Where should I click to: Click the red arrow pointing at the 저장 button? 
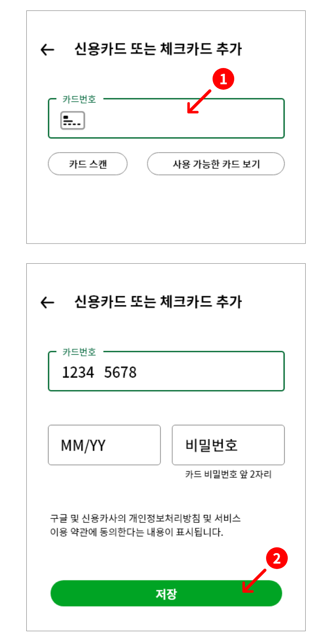coord(254,581)
